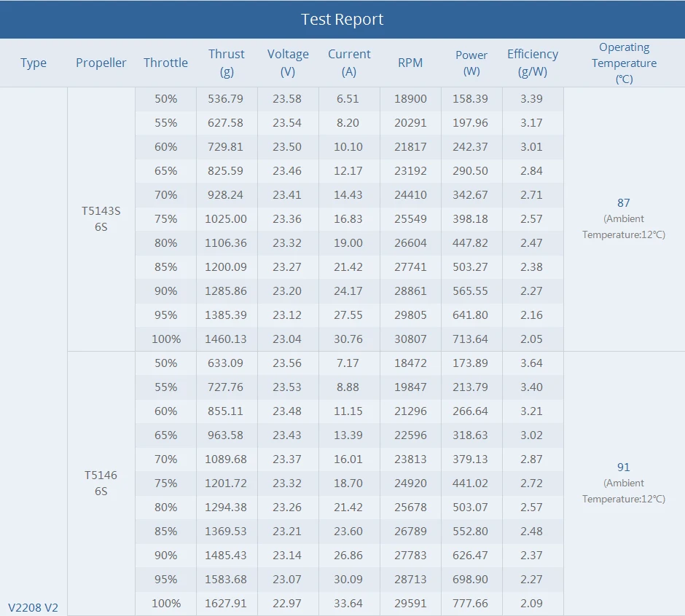
Task: Click thrust value 1460.13
Action: (226, 339)
